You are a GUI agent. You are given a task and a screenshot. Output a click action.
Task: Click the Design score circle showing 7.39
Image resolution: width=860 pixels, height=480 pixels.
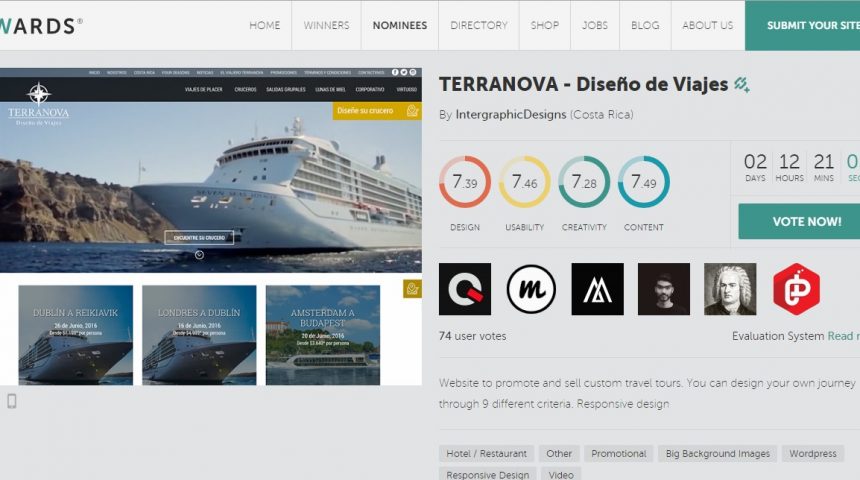[465, 182]
